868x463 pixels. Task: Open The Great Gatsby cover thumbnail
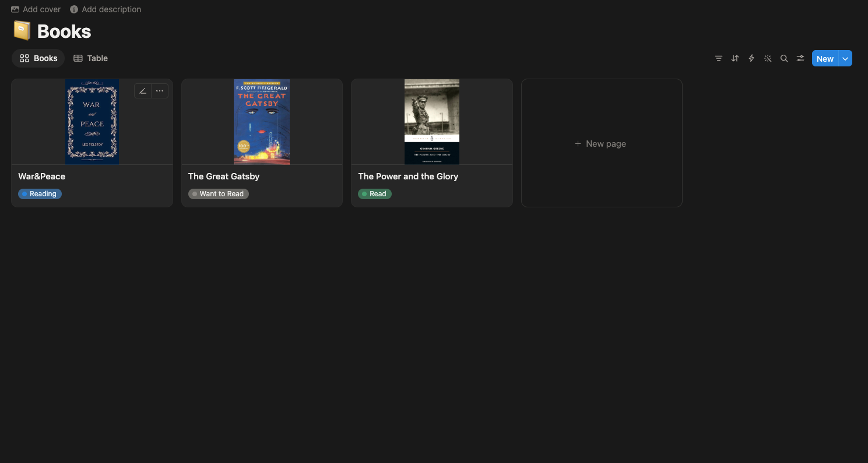click(262, 122)
